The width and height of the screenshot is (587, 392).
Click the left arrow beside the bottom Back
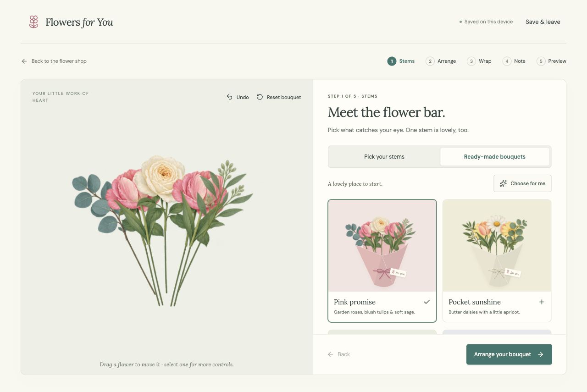[x=331, y=354]
